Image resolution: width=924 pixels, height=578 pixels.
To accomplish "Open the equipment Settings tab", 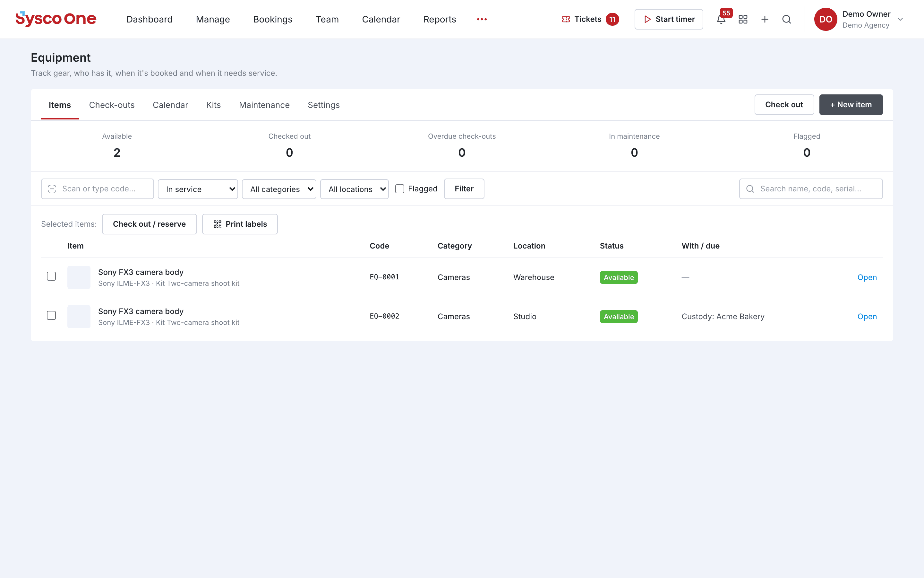I will coord(324,105).
